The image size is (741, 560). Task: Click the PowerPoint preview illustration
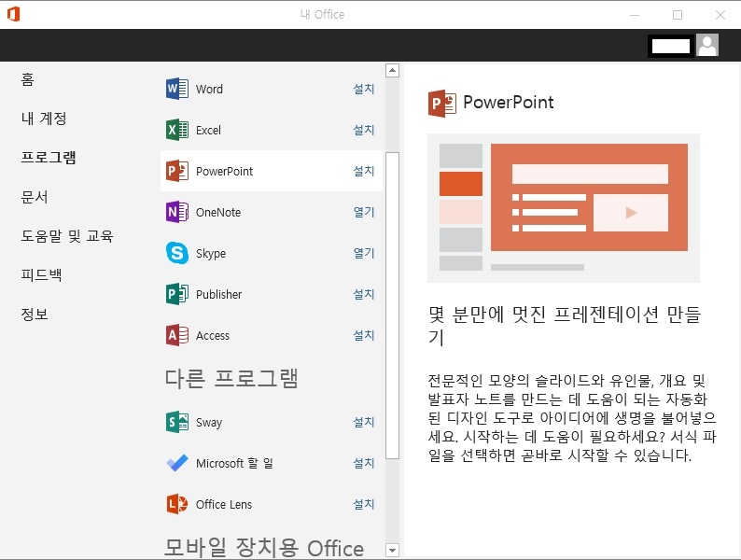(x=564, y=208)
